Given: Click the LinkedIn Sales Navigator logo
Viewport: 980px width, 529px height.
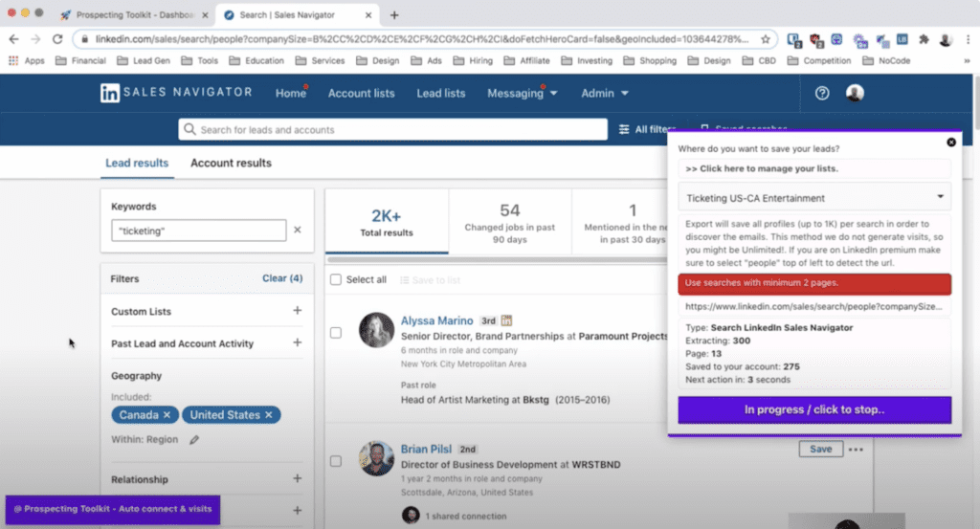Looking at the screenshot, I should click(x=176, y=93).
